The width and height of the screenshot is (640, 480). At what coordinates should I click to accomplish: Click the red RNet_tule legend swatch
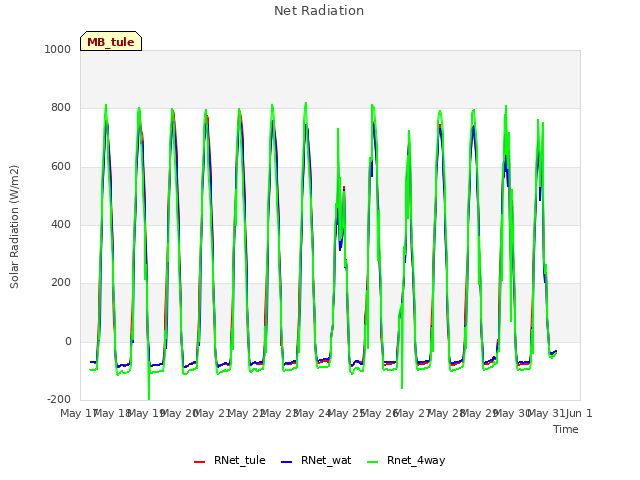point(199,462)
